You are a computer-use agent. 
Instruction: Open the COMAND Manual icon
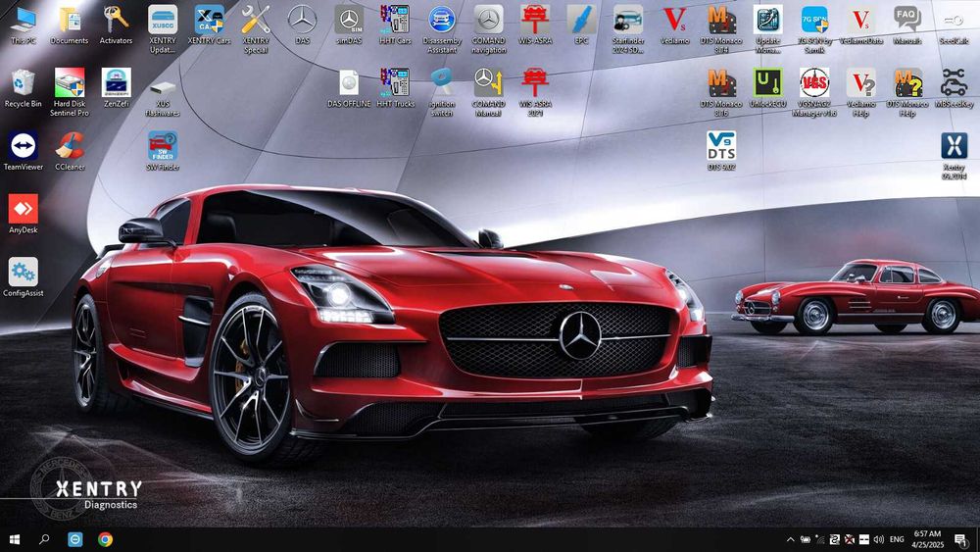coord(489,92)
